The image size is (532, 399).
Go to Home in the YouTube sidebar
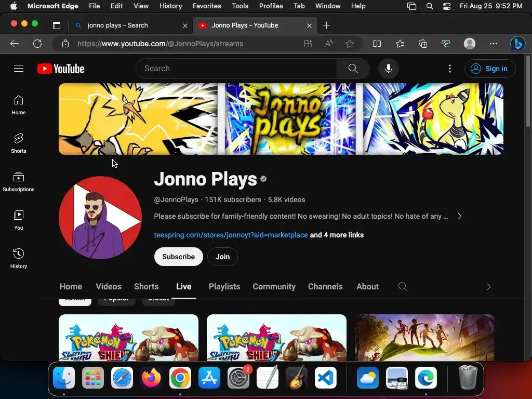(x=19, y=105)
